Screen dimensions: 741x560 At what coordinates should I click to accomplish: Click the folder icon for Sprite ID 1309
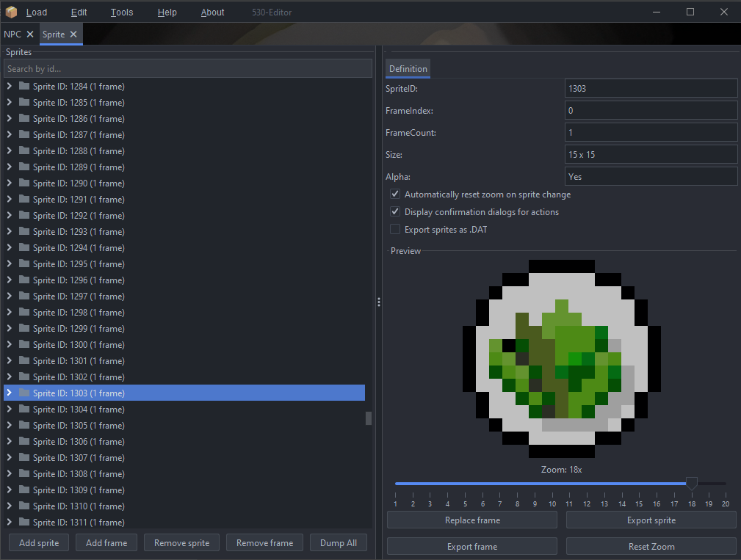24,490
